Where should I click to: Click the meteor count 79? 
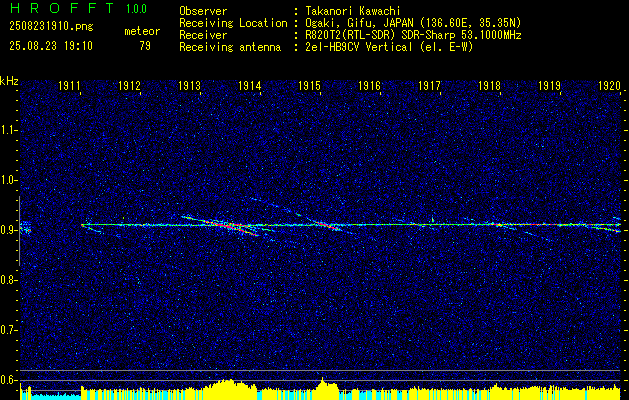(145, 46)
